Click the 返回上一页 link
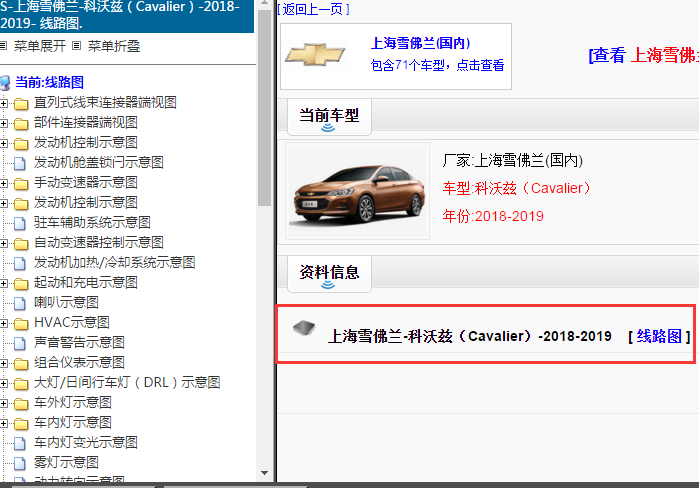 click(313, 9)
